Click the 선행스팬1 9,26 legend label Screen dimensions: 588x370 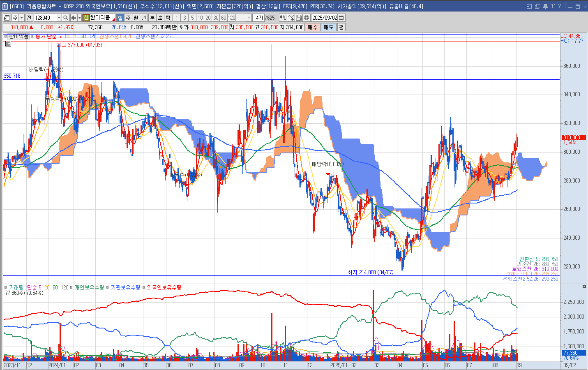coord(116,37)
